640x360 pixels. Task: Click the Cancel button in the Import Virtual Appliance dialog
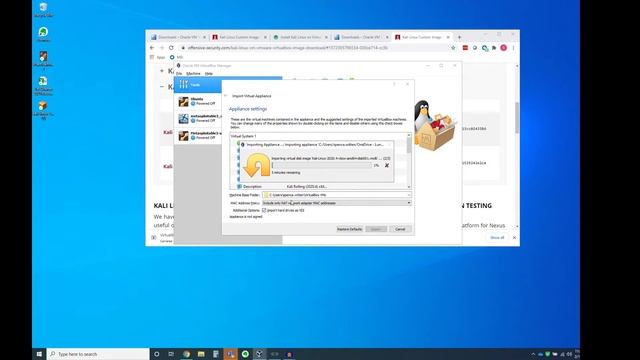[x=400, y=229]
